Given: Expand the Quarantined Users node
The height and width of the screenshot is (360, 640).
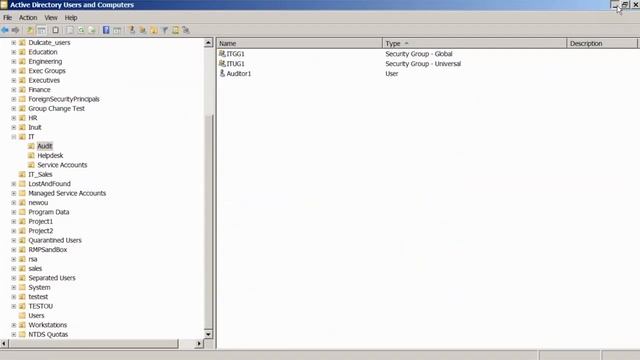Looking at the screenshot, I should (x=14, y=240).
